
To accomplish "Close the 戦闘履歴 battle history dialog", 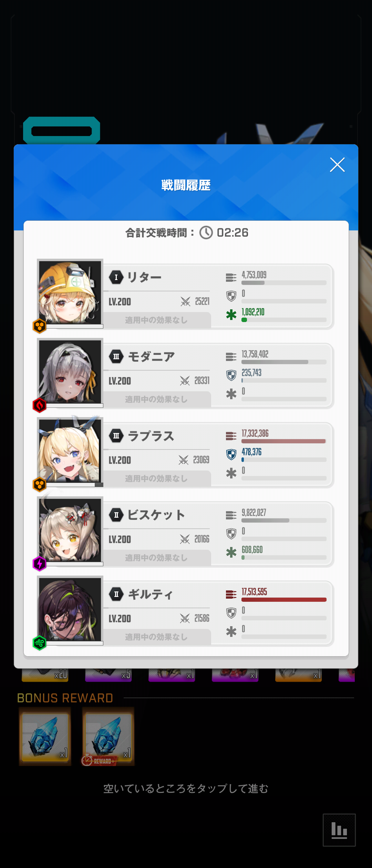I will (337, 165).
